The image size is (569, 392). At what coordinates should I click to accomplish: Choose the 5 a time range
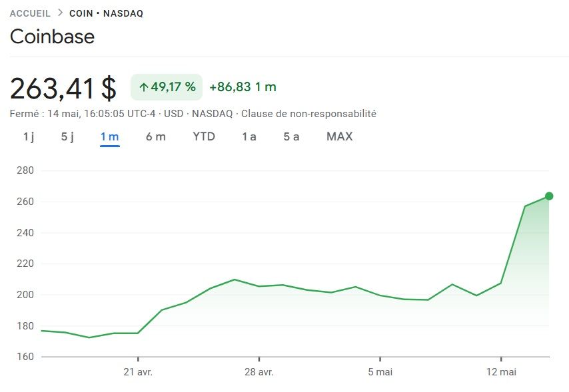291,136
